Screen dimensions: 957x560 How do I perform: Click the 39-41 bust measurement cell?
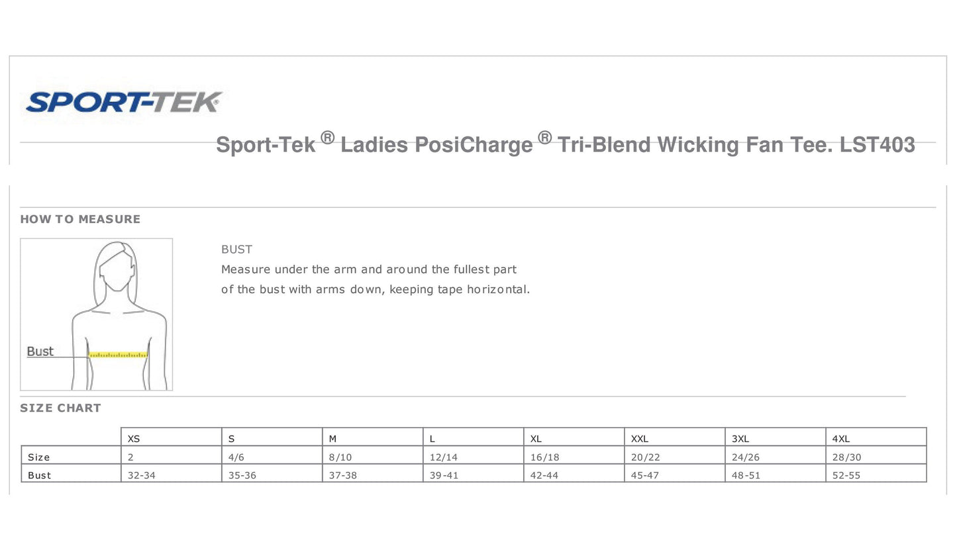[444, 475]
